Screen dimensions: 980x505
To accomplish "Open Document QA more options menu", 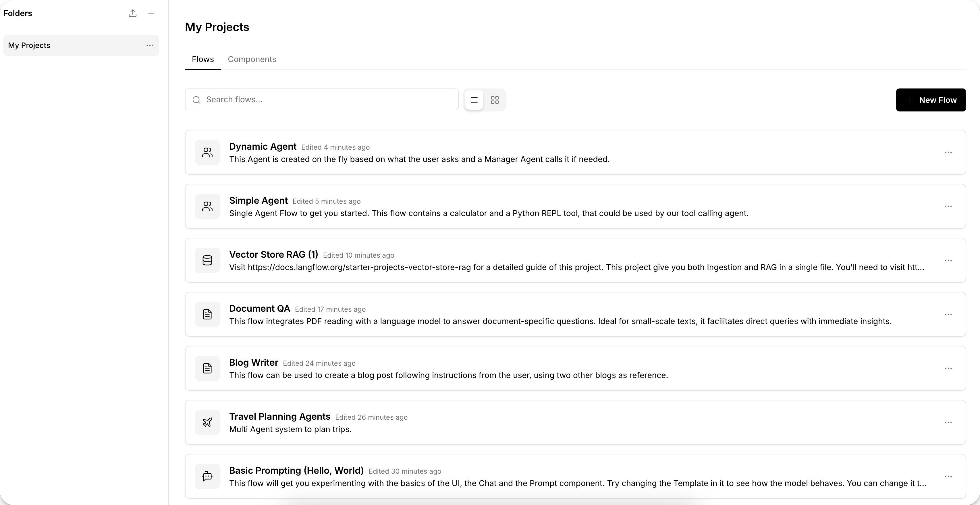I will coord(948,314).
